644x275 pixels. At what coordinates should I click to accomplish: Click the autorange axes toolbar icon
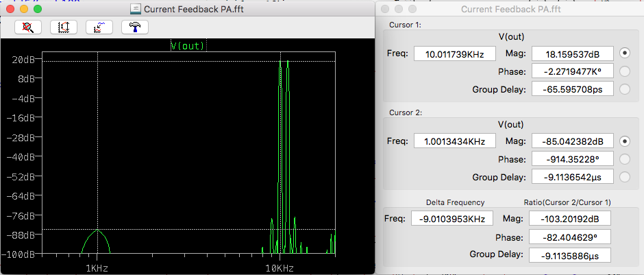click(x=64, y=27)
